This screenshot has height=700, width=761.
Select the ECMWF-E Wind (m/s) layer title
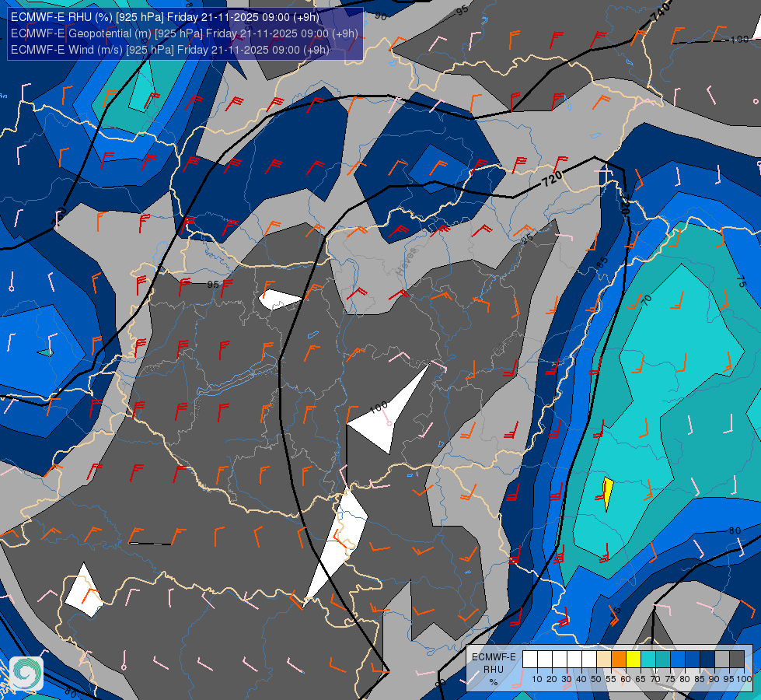(170, 50)
